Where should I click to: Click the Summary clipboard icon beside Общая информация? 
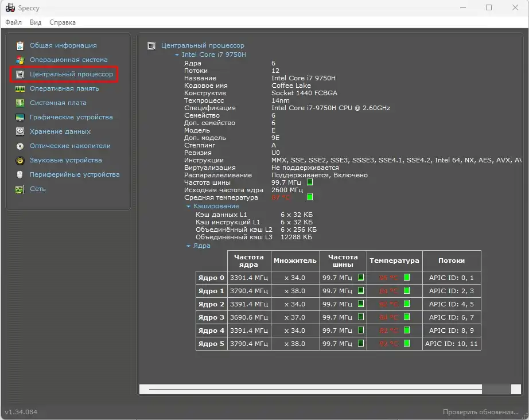pos(20,45)
